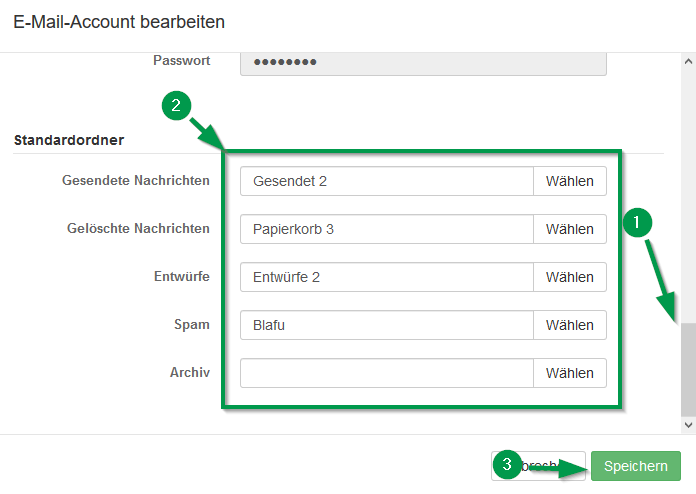Click the empty Archiv folder field
Image resolution: width=696 pixels, height=494 pixels.
tap(387, 373)
